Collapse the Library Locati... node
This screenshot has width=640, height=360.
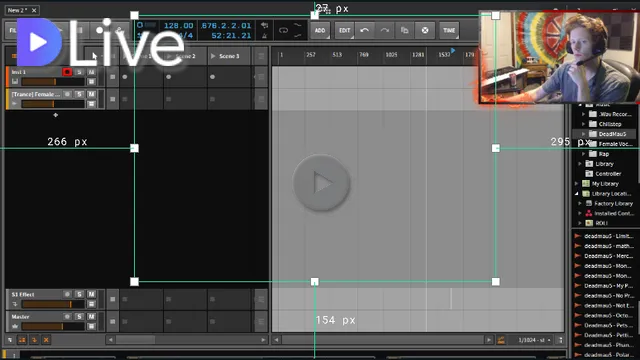click(577, 193)
